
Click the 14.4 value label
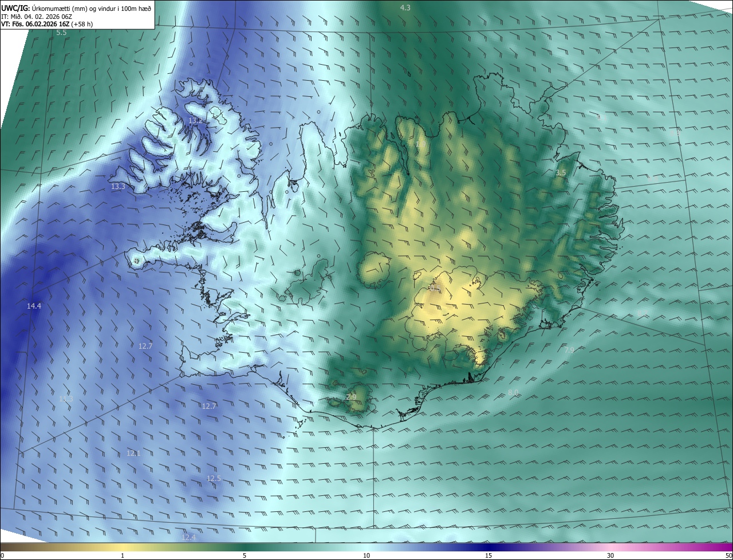tap(34, 306)
